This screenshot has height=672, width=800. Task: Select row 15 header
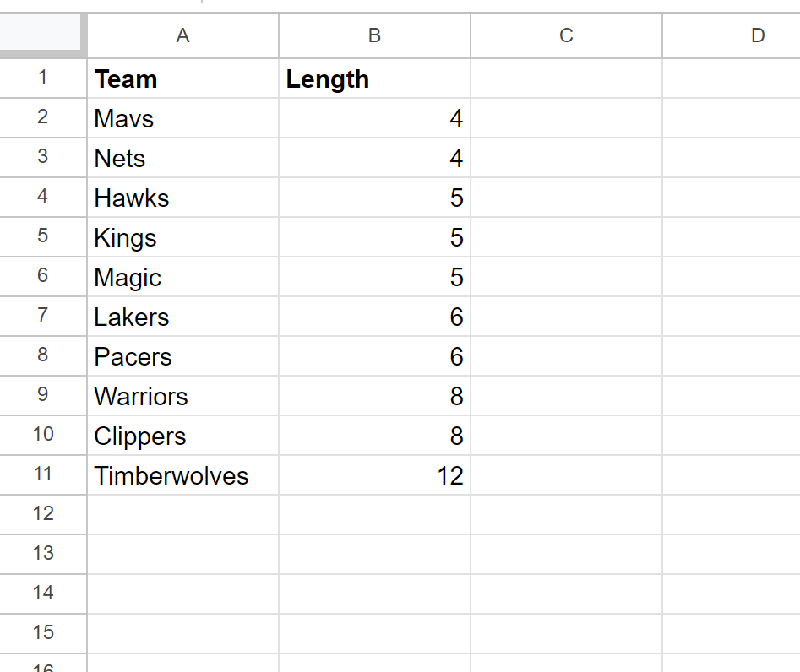pyautogui.click(x=43, y=633)
